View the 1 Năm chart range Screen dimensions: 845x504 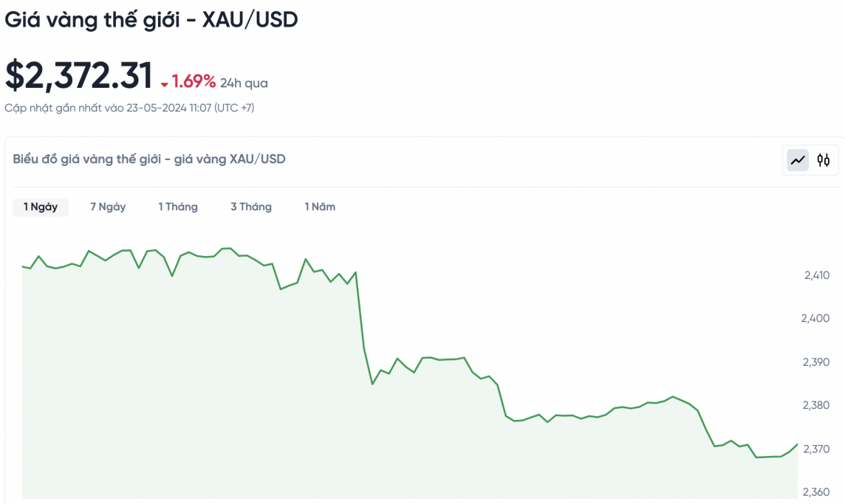(320, 207)
